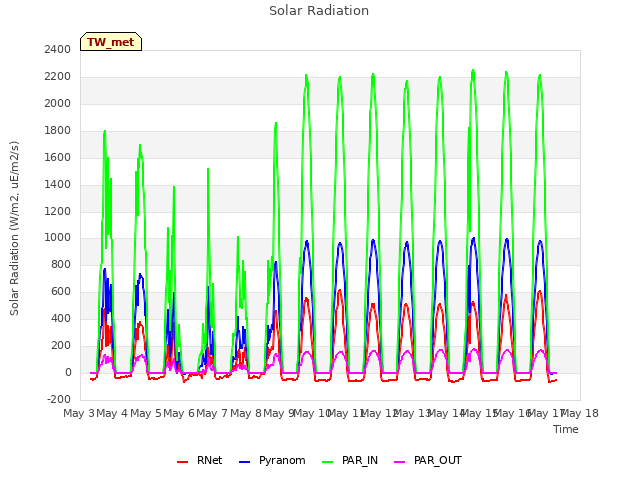Click the May 7 x-axis label
The height and width of the screenshot is (480, 640).
tap(212, 413)
